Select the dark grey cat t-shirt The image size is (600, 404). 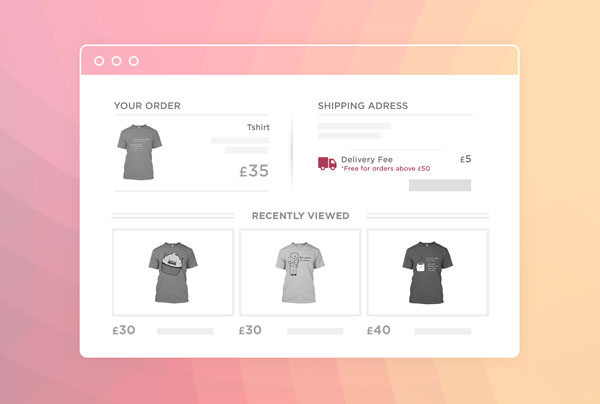click(x=427, y=272)
